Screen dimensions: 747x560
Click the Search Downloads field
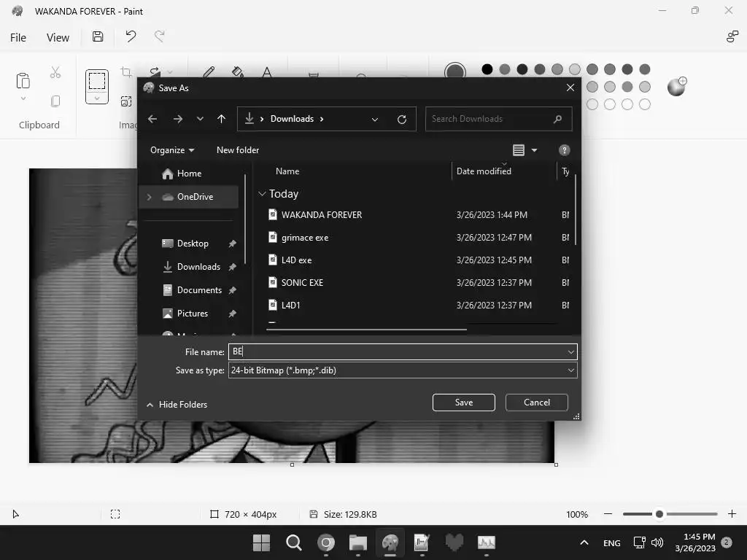498,119
